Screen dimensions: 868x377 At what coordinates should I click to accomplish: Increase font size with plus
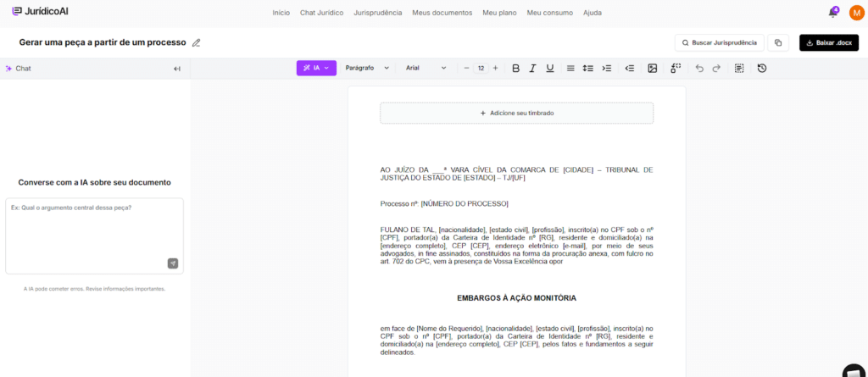point(495,68)
